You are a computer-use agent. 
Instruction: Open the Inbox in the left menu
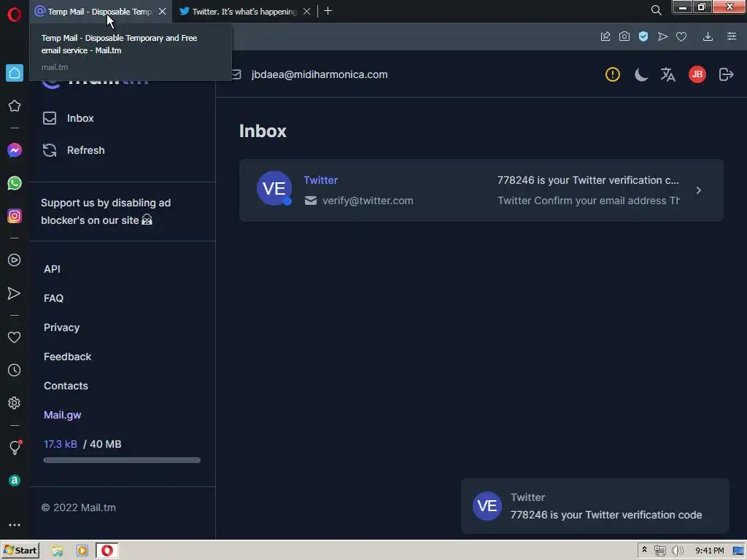(68, 118)
